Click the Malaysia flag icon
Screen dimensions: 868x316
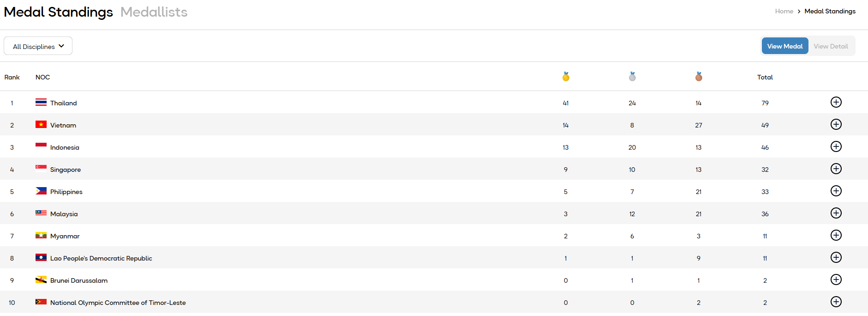pos(41,213)
